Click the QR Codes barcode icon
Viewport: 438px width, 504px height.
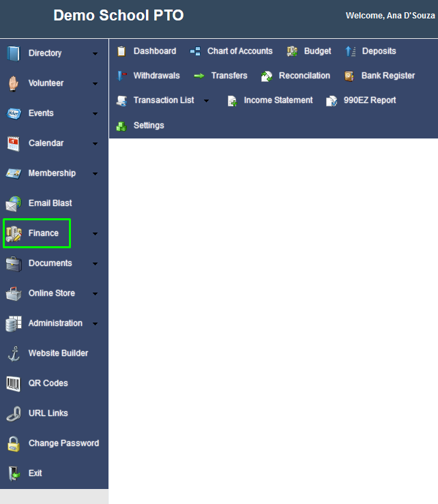(14, 383)
